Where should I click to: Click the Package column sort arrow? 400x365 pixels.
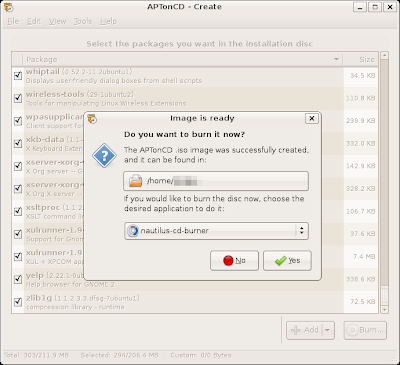point(336,59)
